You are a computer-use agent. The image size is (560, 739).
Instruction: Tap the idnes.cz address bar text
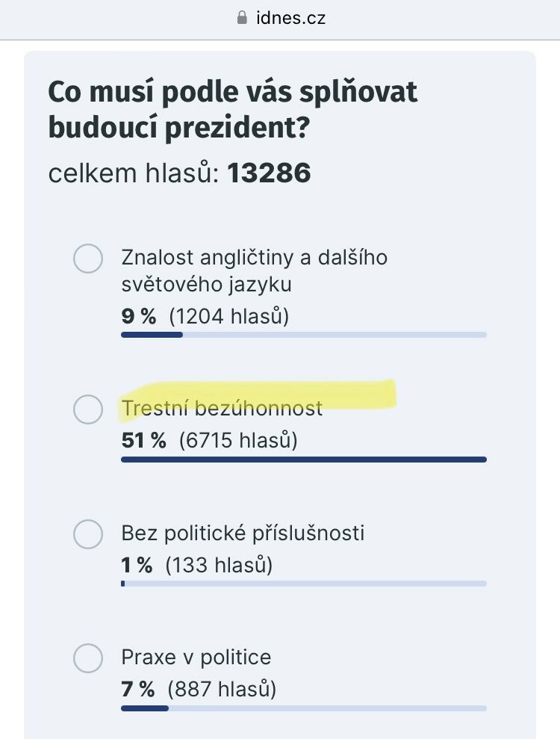(290, 19)
